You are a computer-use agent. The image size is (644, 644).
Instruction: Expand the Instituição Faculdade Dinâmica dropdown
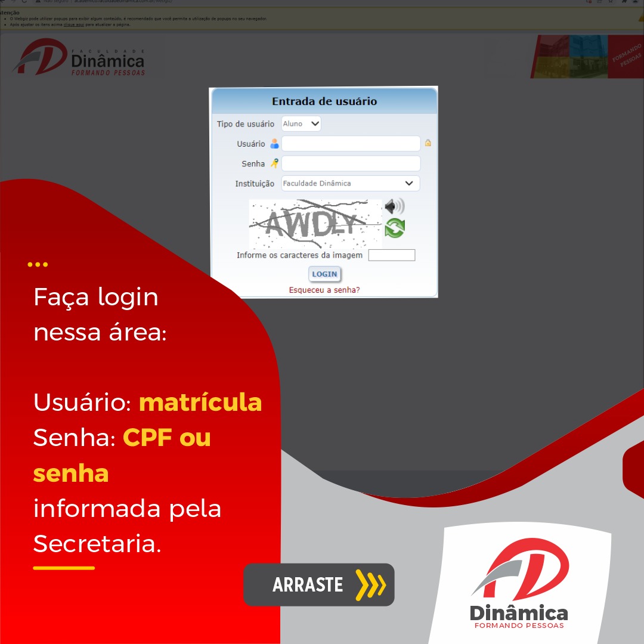[351, 183]
